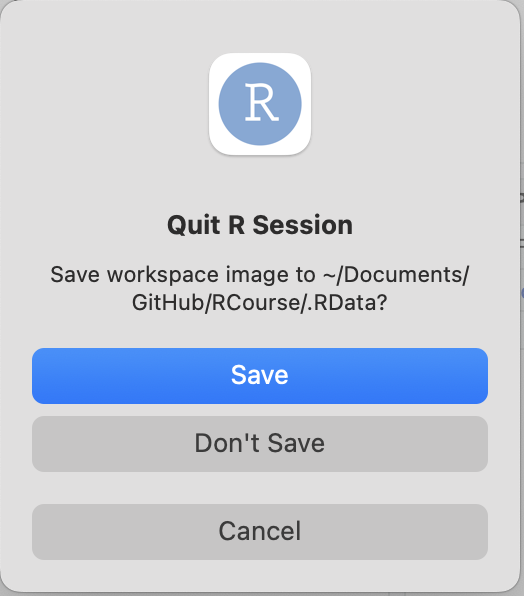Image resolution: width=524 pixels, height=596 pixels.
Task: Select the ~/Documents/ path text line
Action: coord(396,275)
